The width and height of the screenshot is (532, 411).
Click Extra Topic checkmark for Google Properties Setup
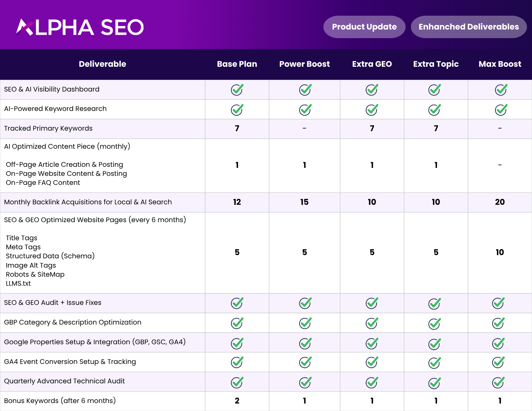pos(434,343)
